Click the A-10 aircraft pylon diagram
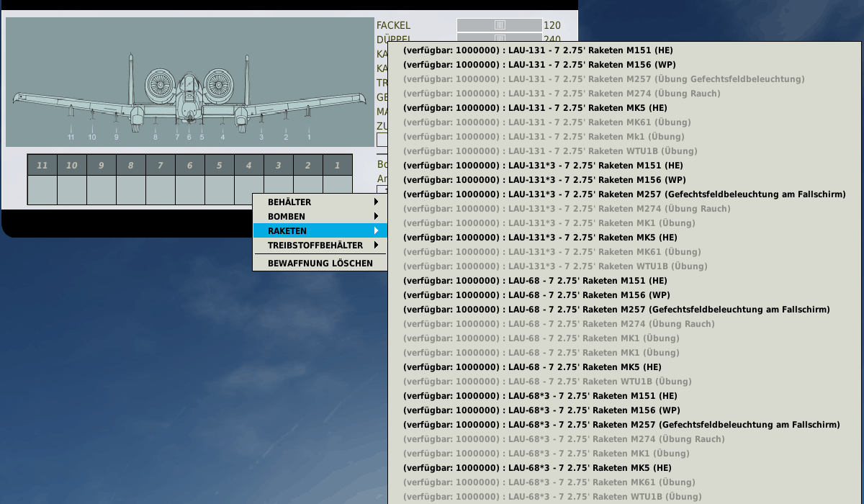The width and height of the screenshot is (864, 504). (x=189, y=81)
